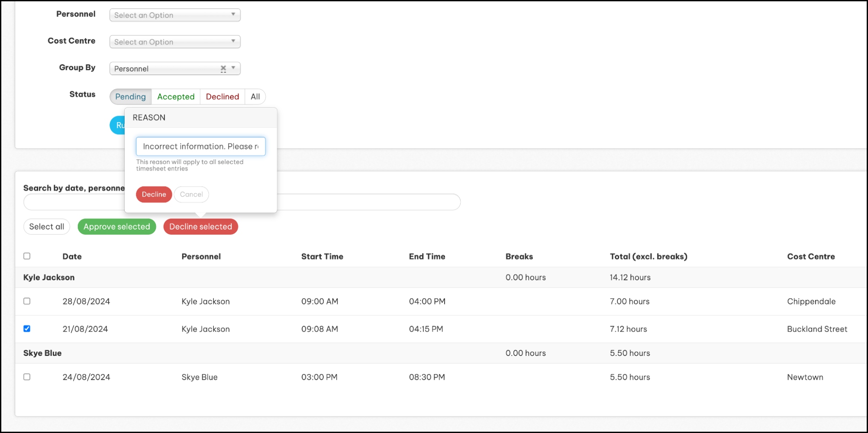Check the 28/08/2024 Kyle Jackson entry
The width and height of the screenshot is (868, 433).
tap(27, 301)
